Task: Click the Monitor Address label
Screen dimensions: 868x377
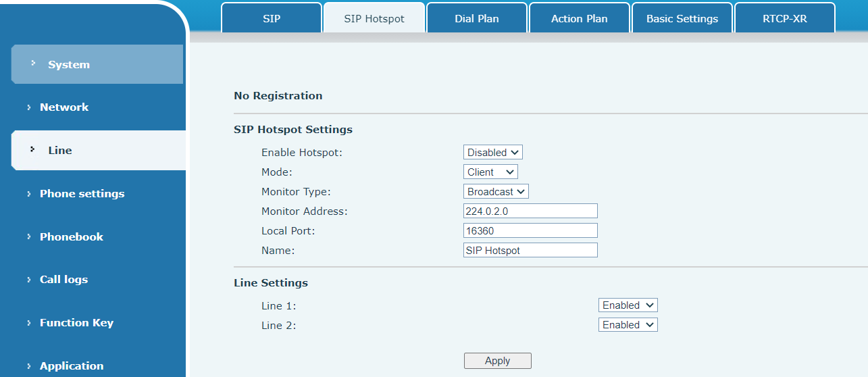Action: point(305,211)
